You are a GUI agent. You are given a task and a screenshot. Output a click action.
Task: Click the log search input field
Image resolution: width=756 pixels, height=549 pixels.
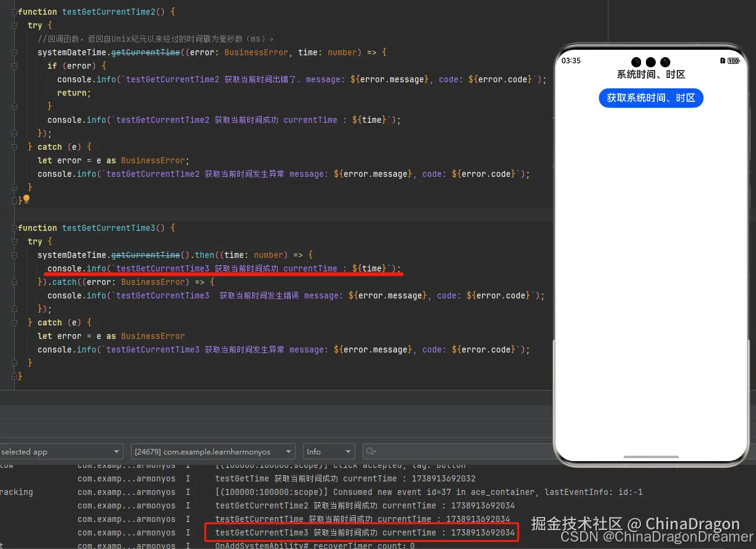458,451
